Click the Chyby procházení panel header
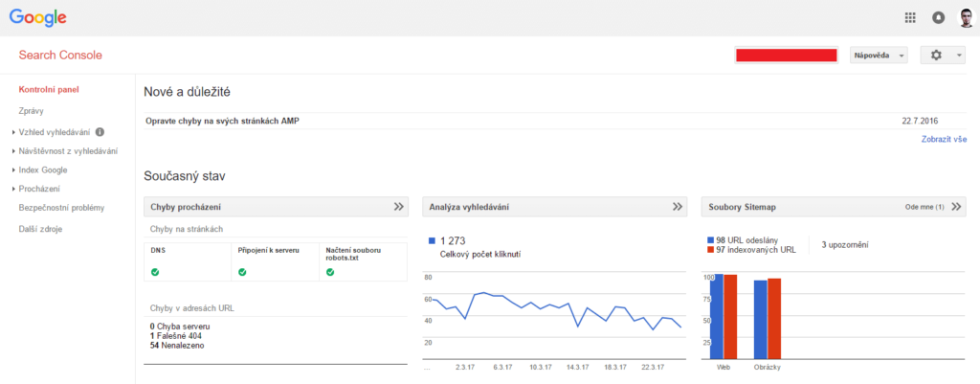This screenshot has height=384, width=980. point(276,207)
